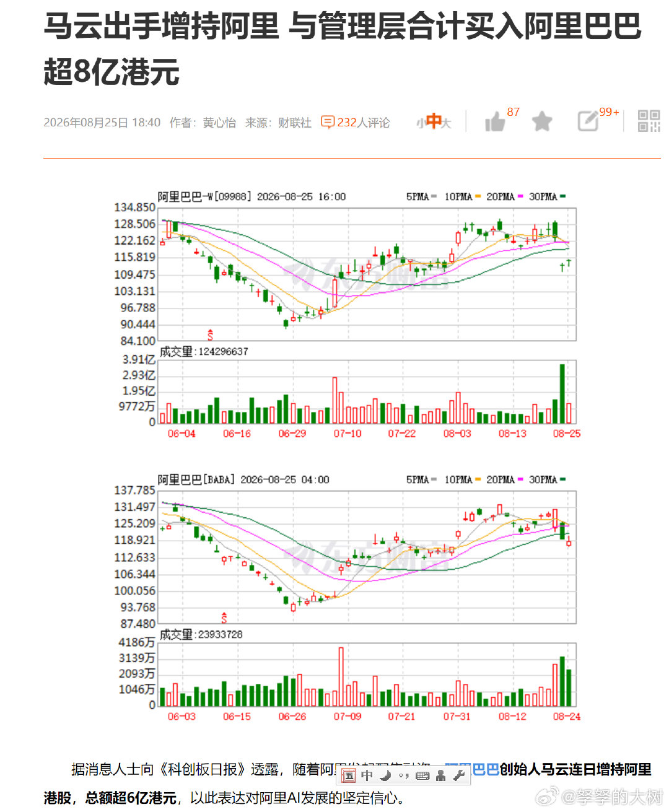Open the IME soft keyboard icon
669x812 pixels.
tap(422, 776)
